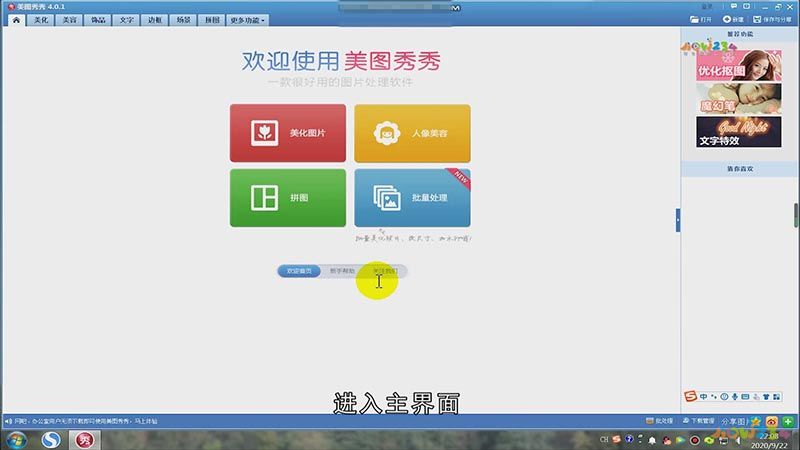Share to Qzone star icon
The width and height of the screenshot is (800, 450).
[756, 421]
